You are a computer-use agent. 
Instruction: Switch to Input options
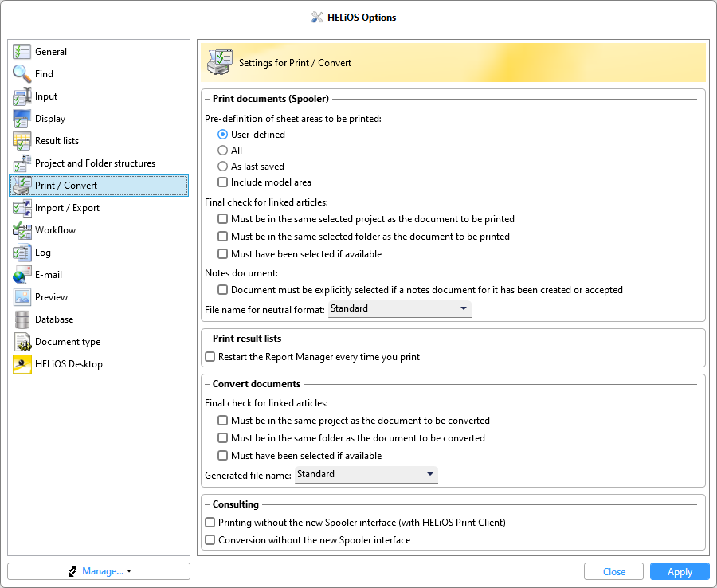pyautogui.click(x=99, y=96)
